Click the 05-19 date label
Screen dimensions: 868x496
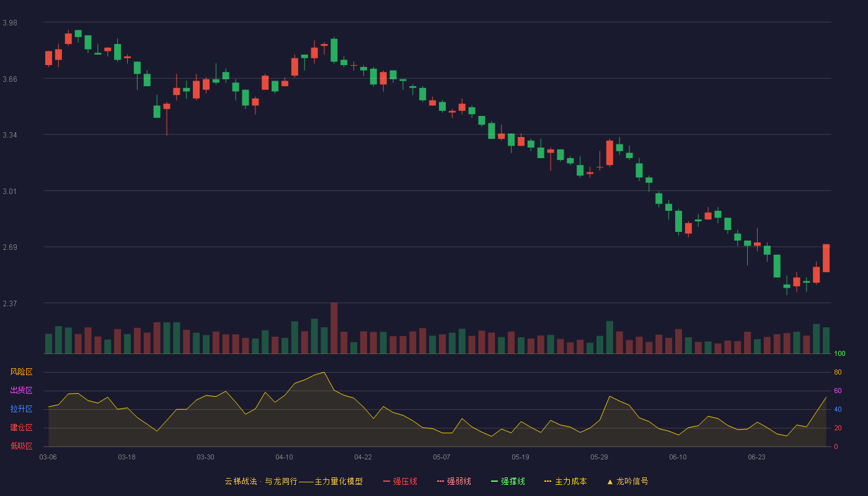click(521, 457)
